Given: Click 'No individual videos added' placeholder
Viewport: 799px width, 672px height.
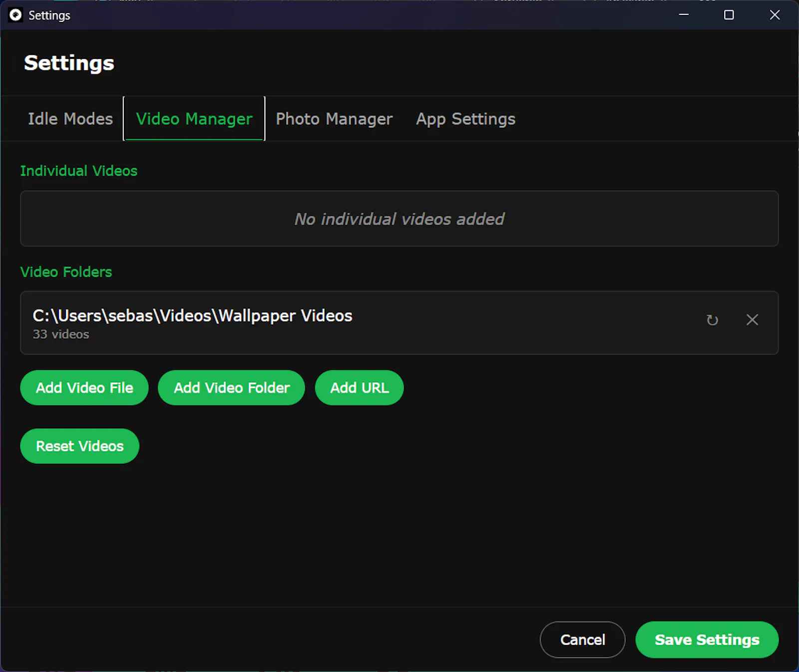Looking at the screenshot, I should [399, 219].
